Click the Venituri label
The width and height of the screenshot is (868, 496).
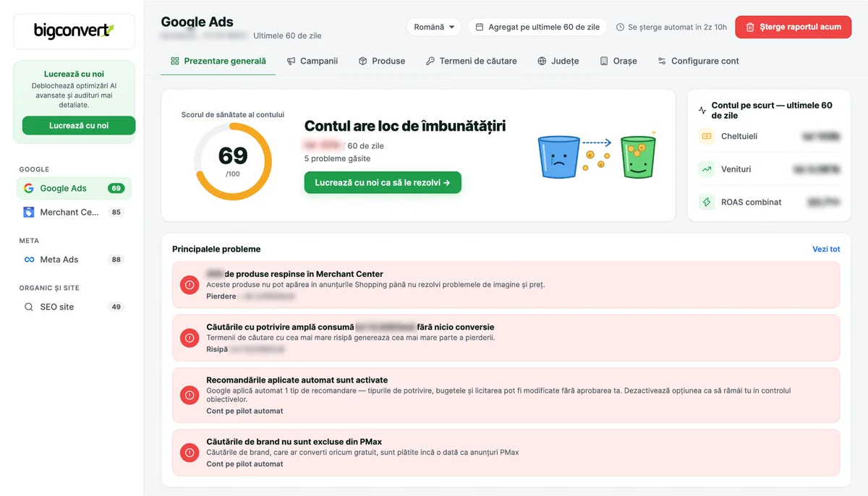pyautogui.click(x=736, y=169)
